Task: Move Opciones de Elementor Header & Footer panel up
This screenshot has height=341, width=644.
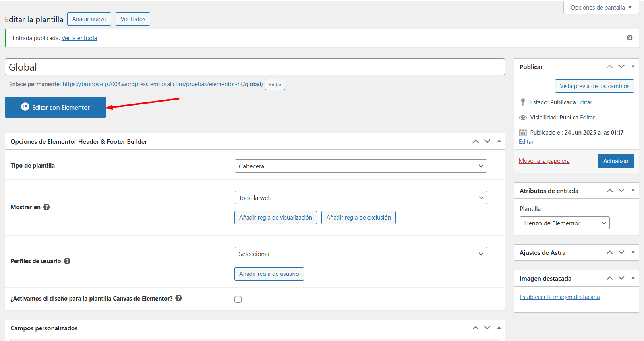Action: [476, 141]
